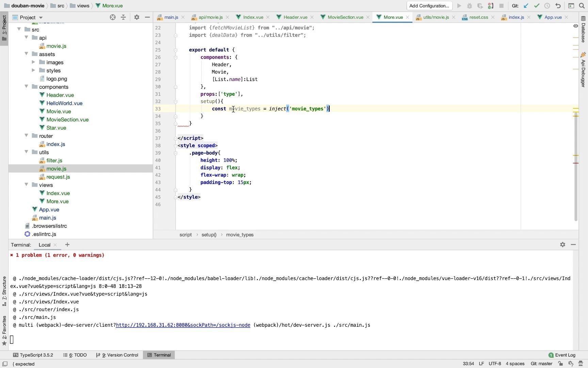Screen dimensions: 588x368
Task: Collapse the components folder
Action: pyautogui.click(x=26, y=87)
